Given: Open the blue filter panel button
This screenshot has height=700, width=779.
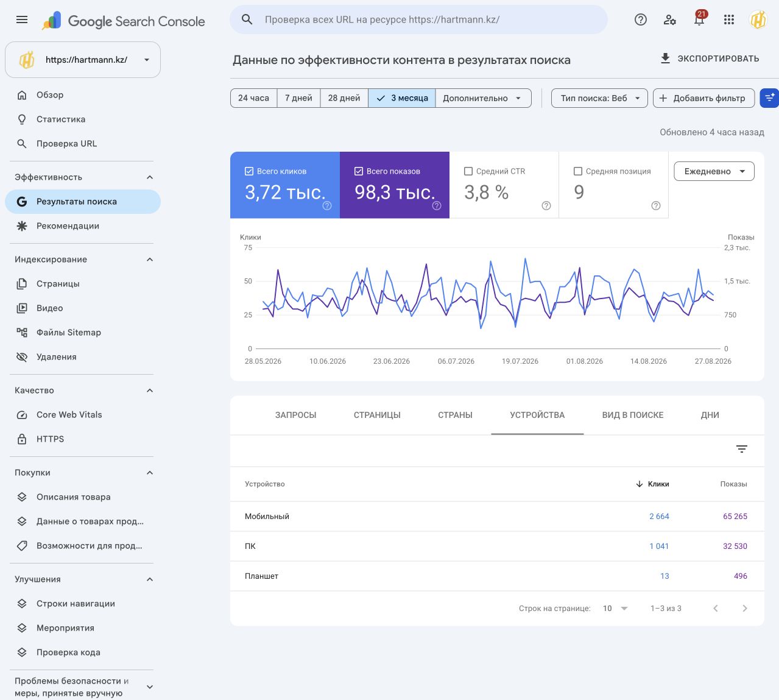Looking at the screenshot, I should point(770,98).
